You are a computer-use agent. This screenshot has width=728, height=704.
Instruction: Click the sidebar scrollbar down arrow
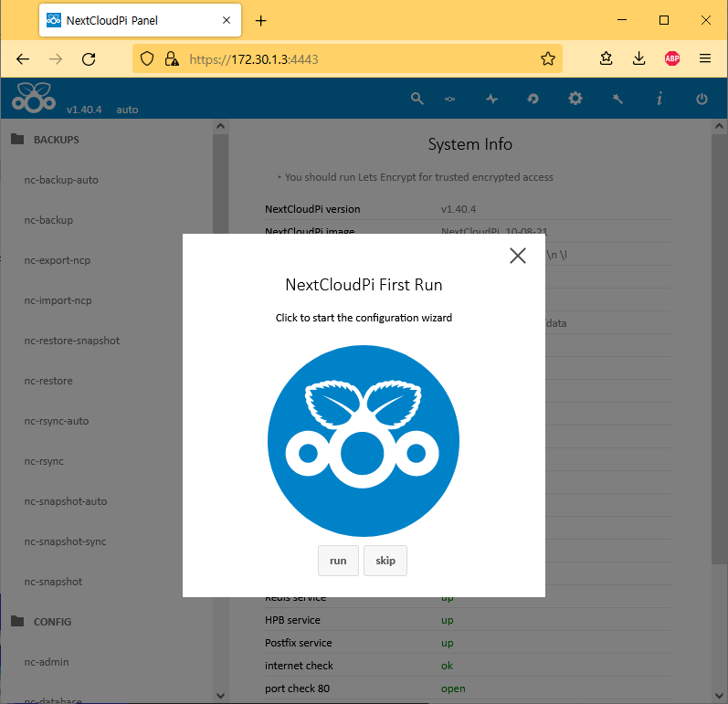(x=220, y=695)
